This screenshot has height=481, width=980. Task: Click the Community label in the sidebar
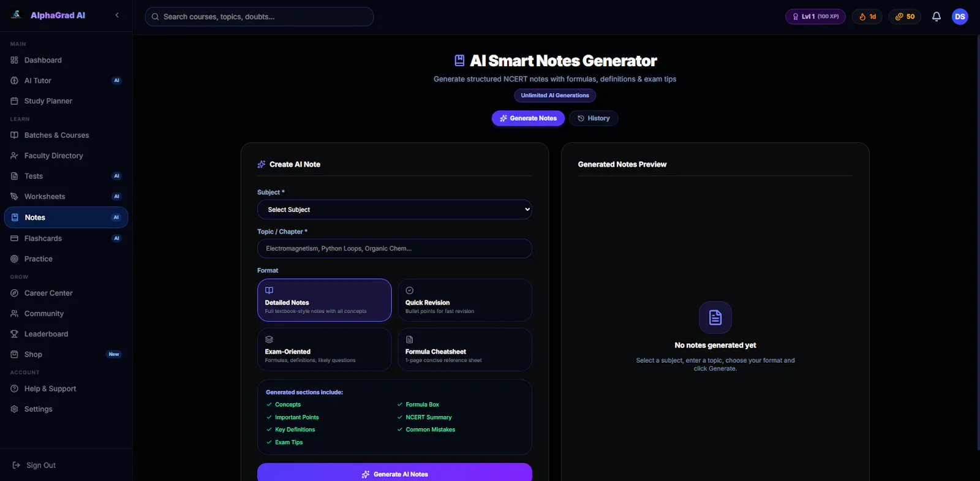[44, 314]
